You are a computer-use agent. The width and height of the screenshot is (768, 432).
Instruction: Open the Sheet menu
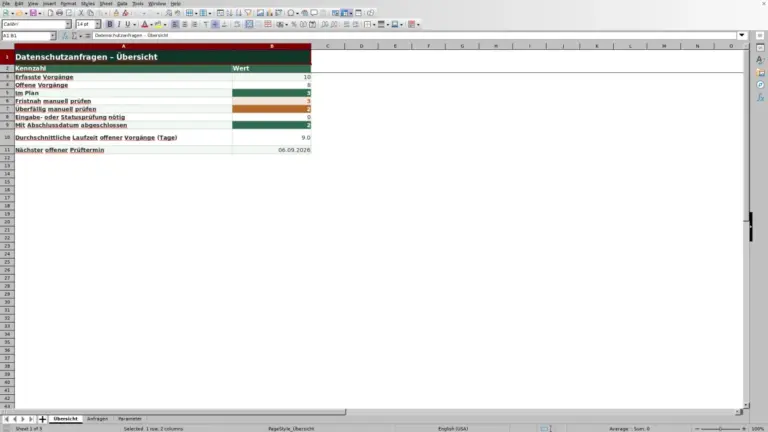pyautogui.click(x=106, y=3)
